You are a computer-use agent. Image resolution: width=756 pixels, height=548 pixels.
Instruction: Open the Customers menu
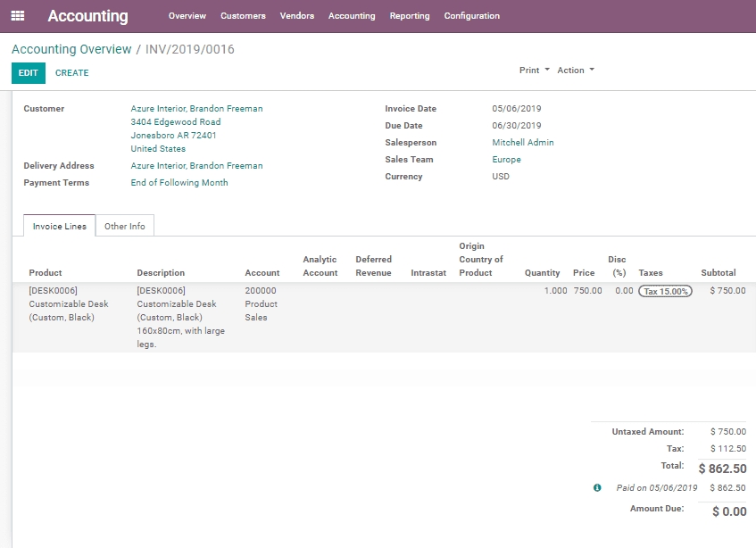point(241,15)
